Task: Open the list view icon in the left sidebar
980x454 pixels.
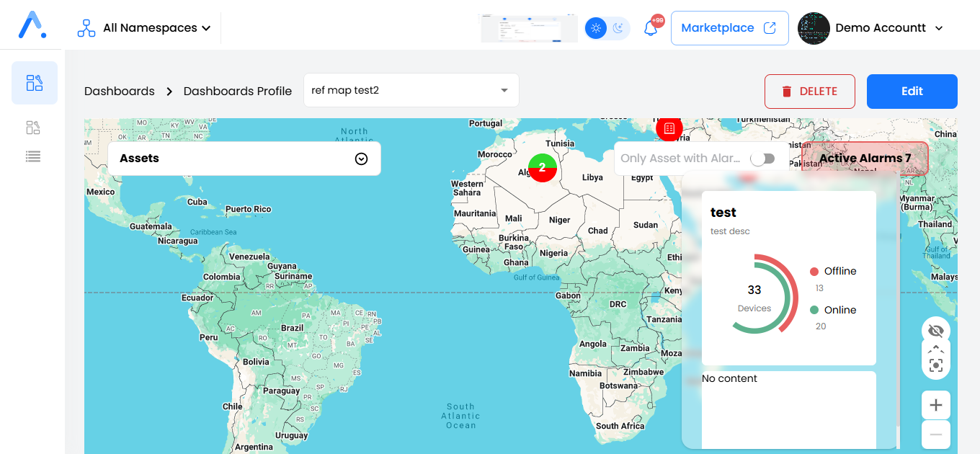Action: tap(32, 156)
